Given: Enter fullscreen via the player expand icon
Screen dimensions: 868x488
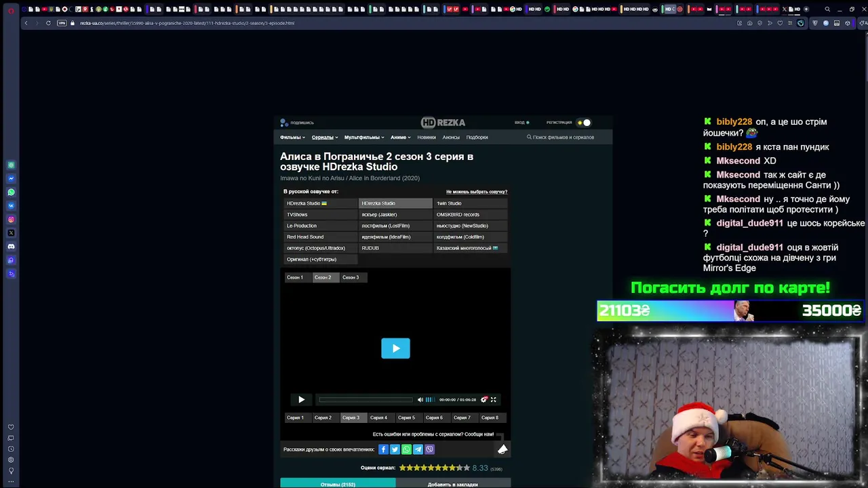Looking at the screenshot, I should coord(494,400).
